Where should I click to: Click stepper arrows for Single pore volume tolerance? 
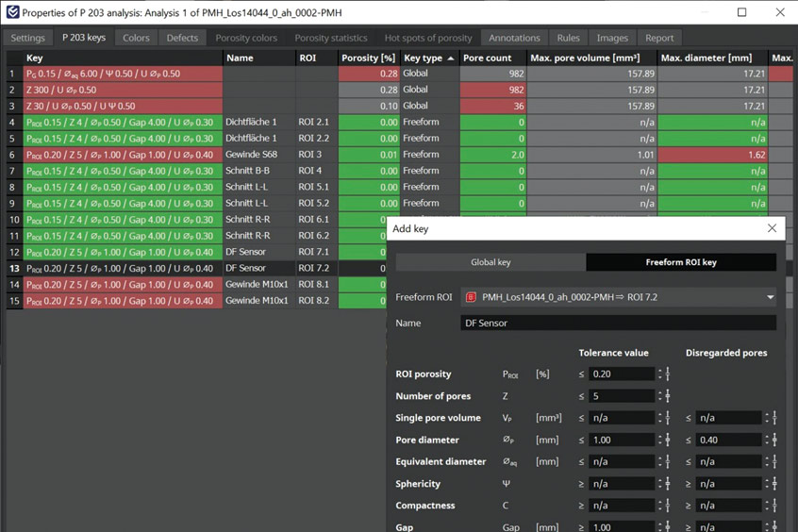[x=658, y=418]
